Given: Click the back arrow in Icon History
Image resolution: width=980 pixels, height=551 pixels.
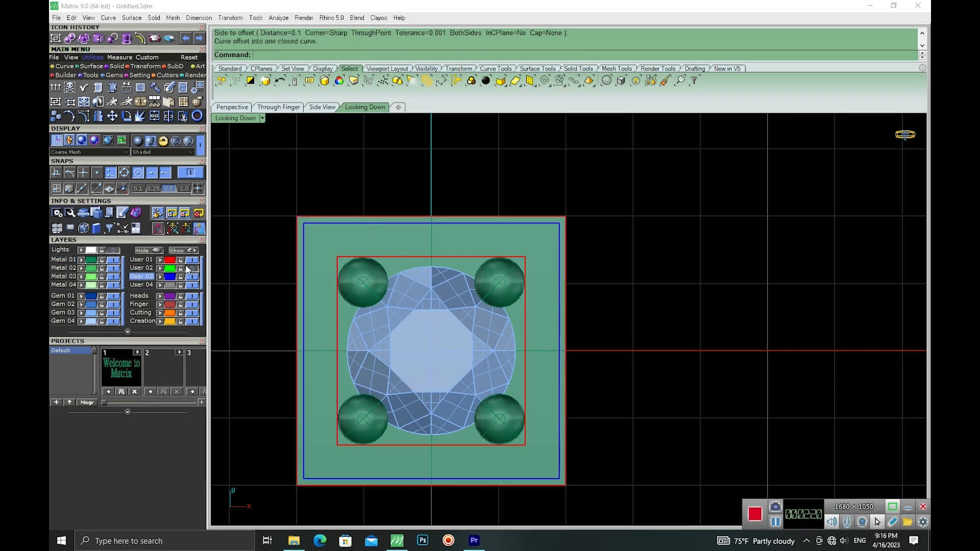Looking at the screenshot, I should [186, 38].
